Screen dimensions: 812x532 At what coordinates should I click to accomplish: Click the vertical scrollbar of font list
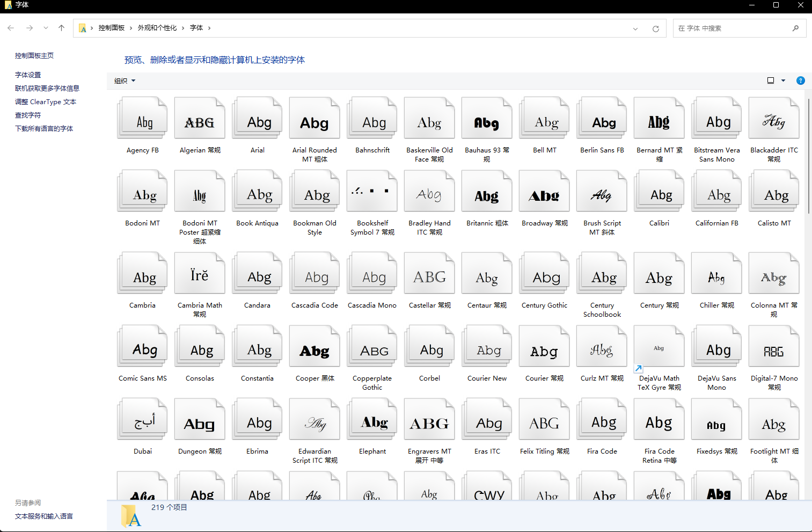coord(808,156)
